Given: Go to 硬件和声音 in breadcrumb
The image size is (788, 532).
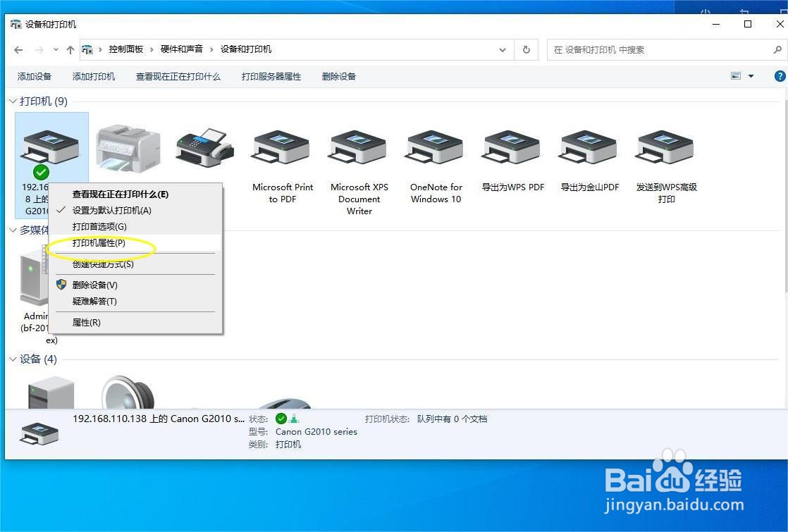Looking at the screenshot, I should click(181, 49).
